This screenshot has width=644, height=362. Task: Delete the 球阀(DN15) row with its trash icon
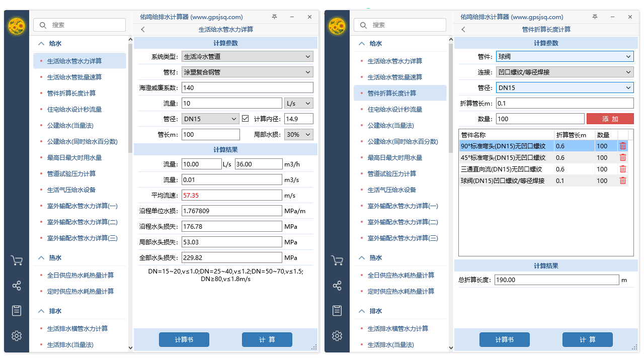tap(623, 180)
